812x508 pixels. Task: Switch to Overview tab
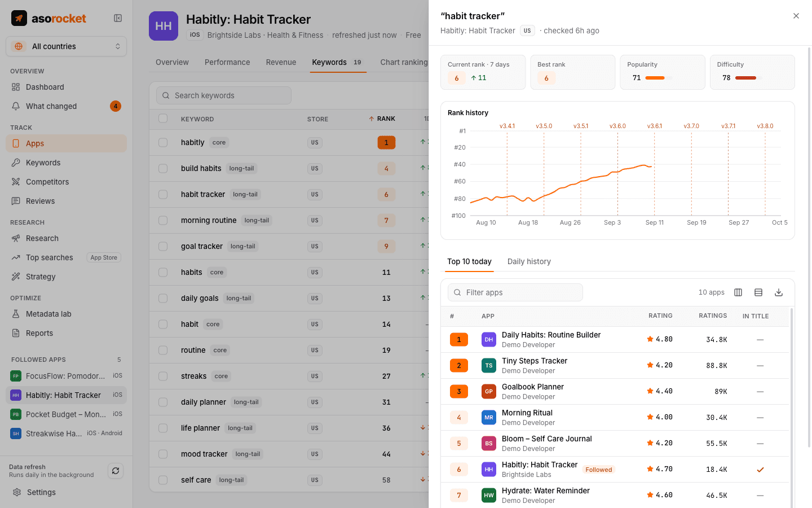click(x=172, y=62)
